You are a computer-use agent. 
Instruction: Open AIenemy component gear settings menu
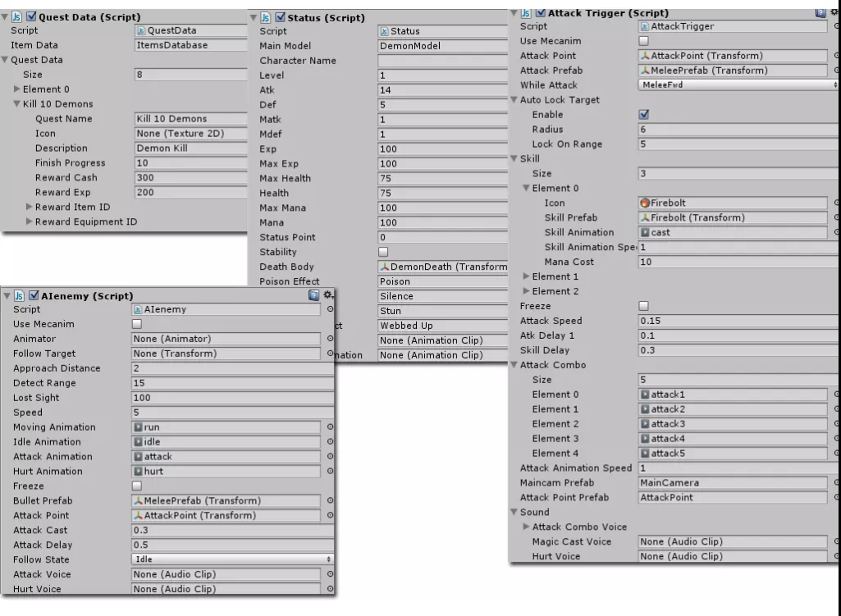[328, 294]
